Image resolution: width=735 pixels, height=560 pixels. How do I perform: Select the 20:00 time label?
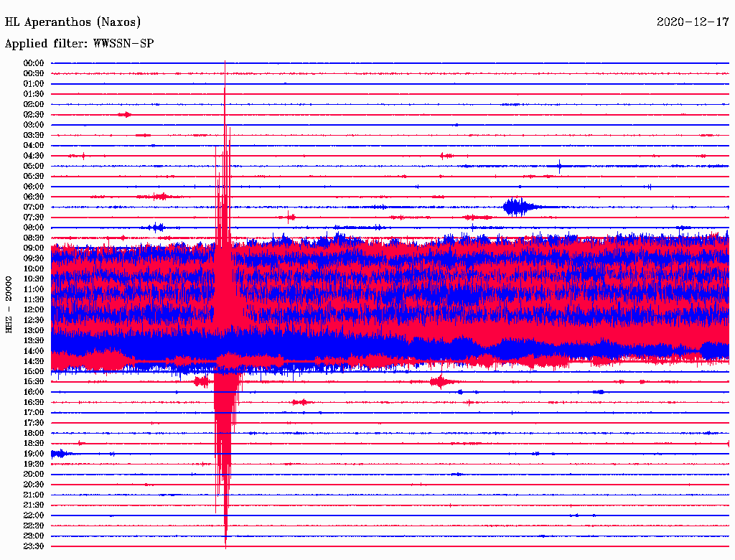34,474
